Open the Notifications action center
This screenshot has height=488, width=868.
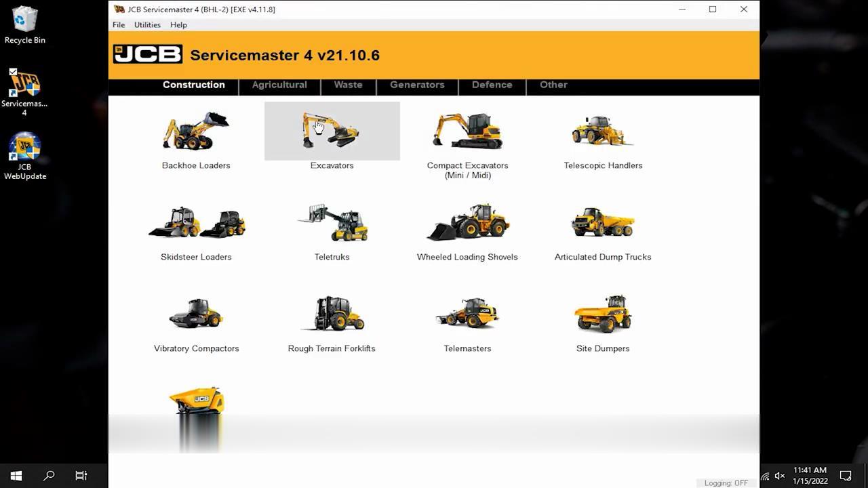click(846, 476)
